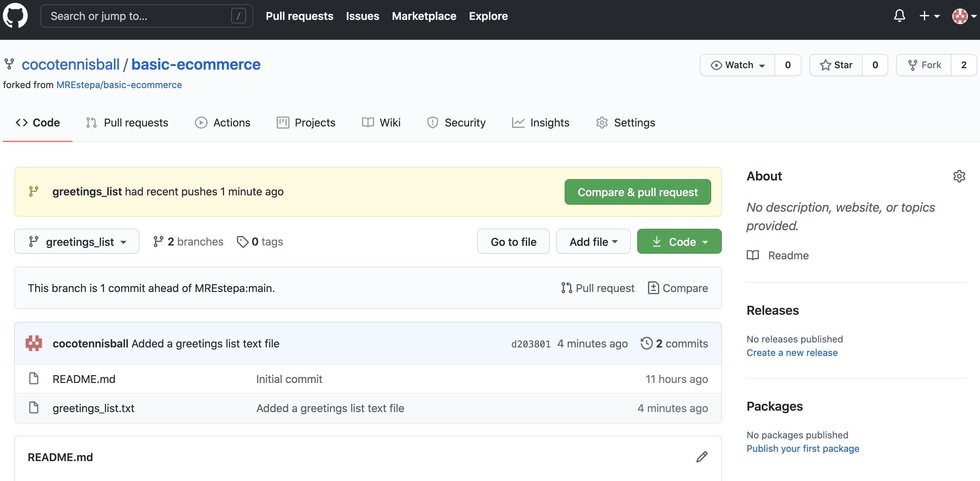Open commit hash d203801
The image size is (980, 481).
point(531,344)
